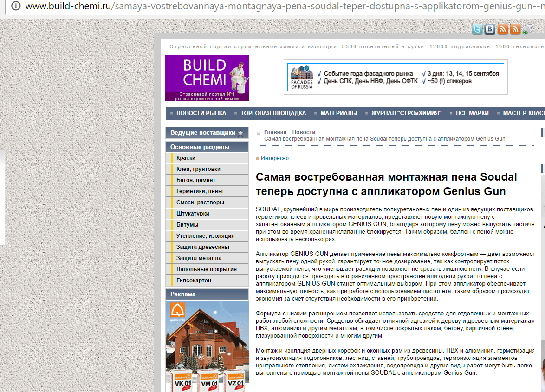545x392 pixels.
Task: Select the Битумы category
Action: [207, 225]
